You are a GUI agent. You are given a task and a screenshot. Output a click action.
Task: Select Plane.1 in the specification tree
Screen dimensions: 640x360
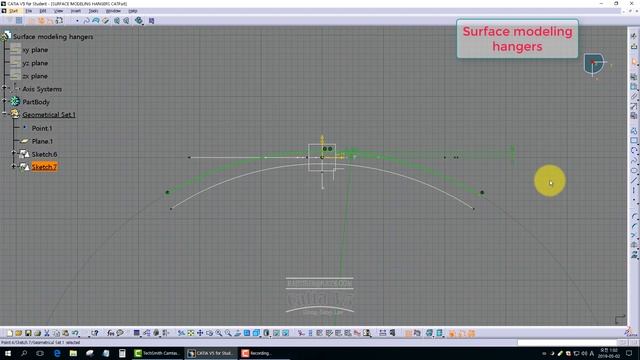click(x=42, y=141)
